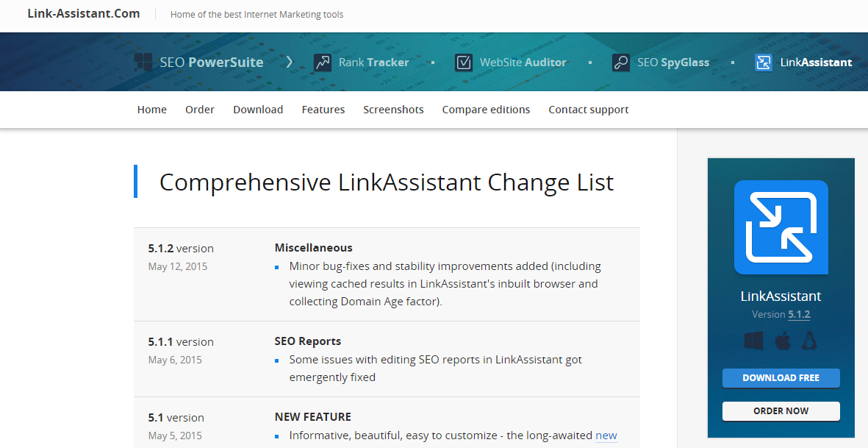Click the Link-Assistant.Com site title

[x=84, y=13]
